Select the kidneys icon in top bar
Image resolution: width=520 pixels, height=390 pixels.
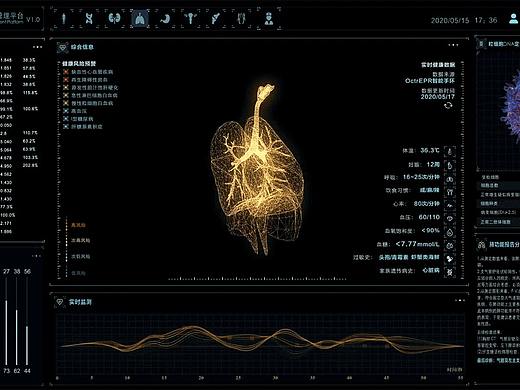point(114,18)
